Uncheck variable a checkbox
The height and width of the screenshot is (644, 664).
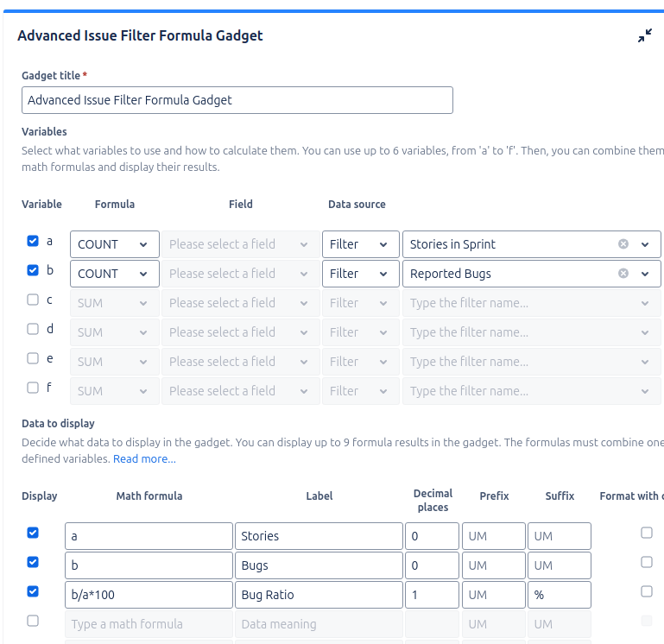click(x=33, y=241)
